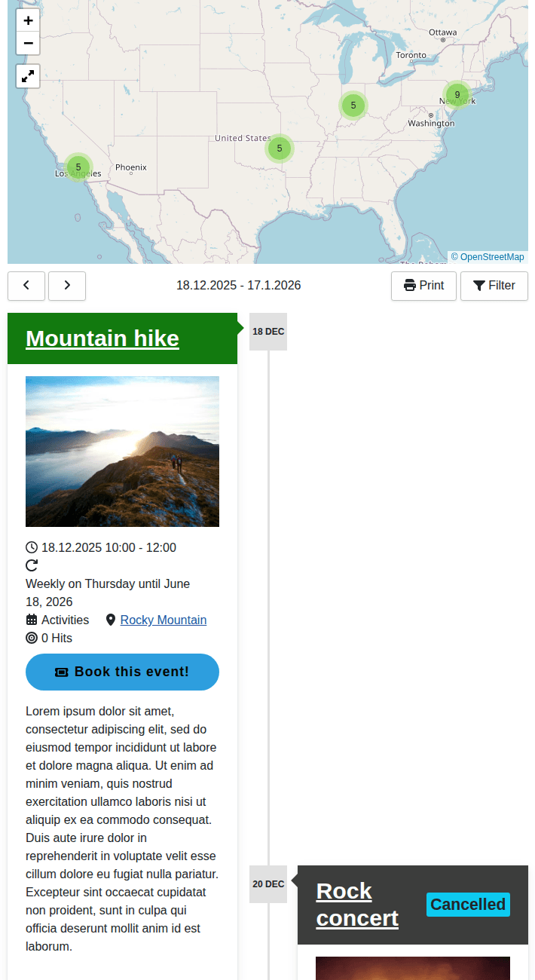This screenshot has height=980, width=535.
Task: Click the New York cluster with 9
Action: 457,95
